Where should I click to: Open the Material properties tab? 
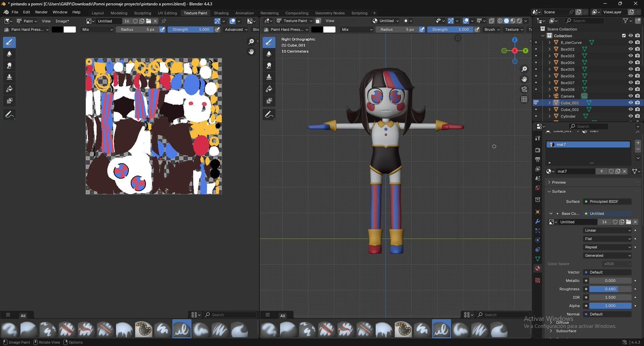click(538, 268)
